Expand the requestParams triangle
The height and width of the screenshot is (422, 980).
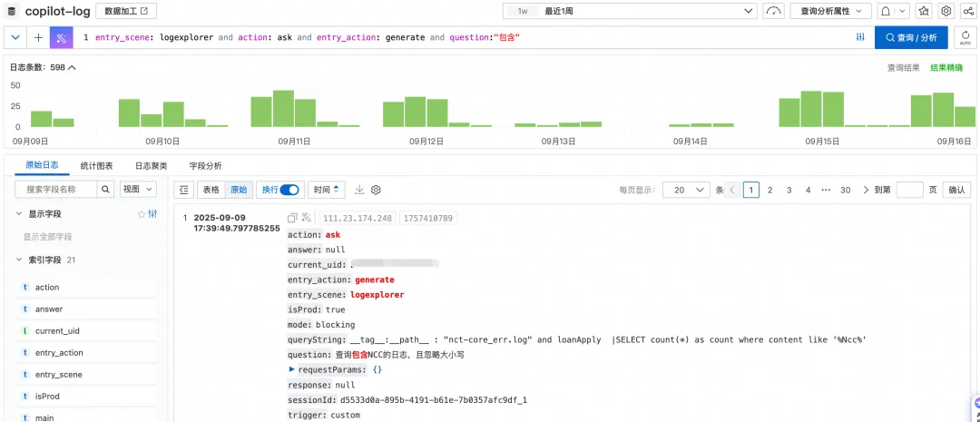[292, 369]
